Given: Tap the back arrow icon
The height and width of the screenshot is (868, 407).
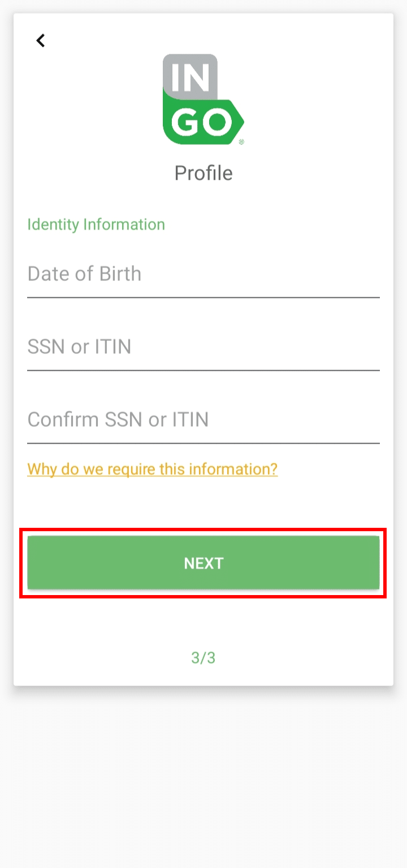Looking at the screenshot, I should (40, 41).
